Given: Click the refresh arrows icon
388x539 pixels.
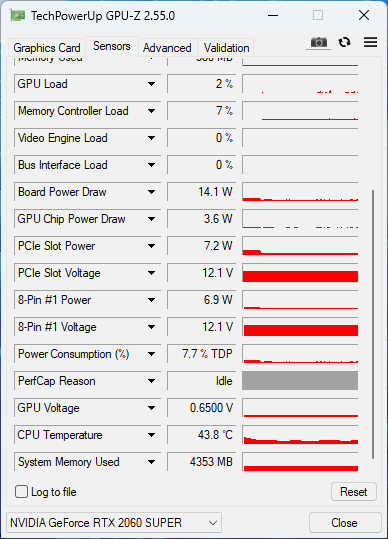Looking at the screenshot, I should point(344,42).
